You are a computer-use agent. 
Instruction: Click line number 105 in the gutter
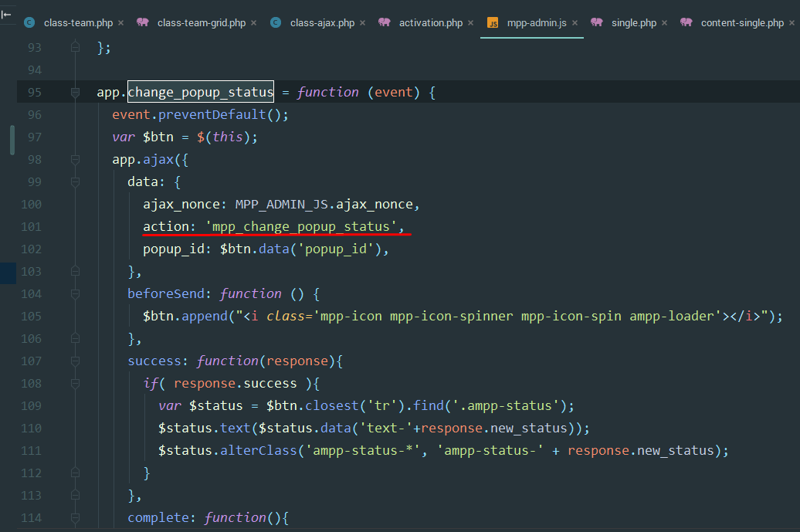[x=31, y=317]
